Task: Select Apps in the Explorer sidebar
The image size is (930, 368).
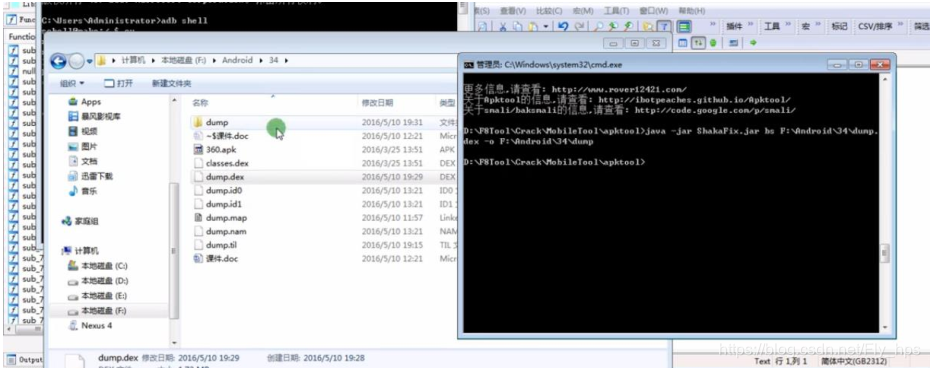Action: click(x=85, y=102)
